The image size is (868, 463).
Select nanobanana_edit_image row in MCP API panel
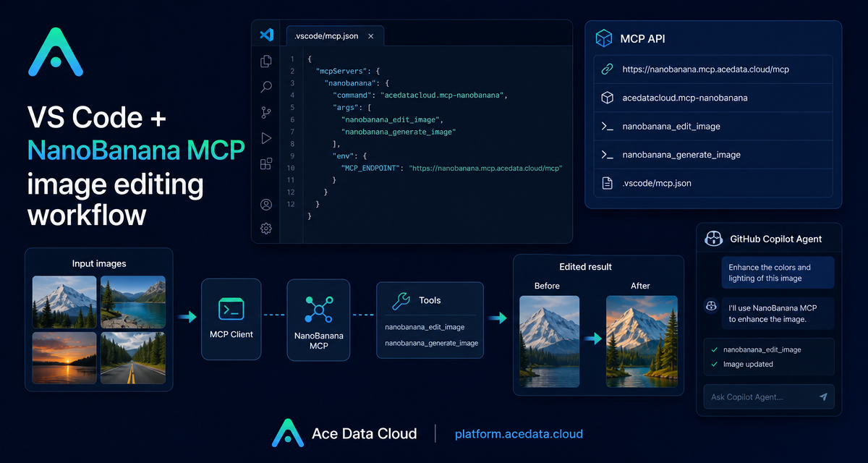713,126
